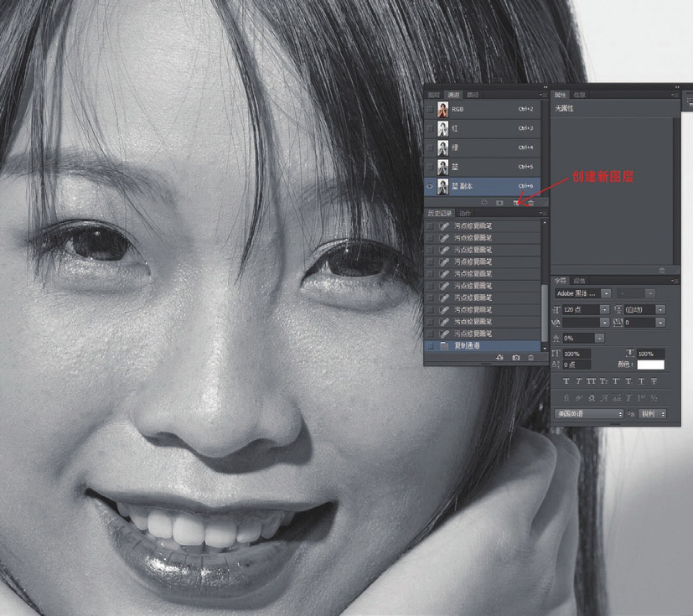Create new document from current history state

click(x=499, y=358)
